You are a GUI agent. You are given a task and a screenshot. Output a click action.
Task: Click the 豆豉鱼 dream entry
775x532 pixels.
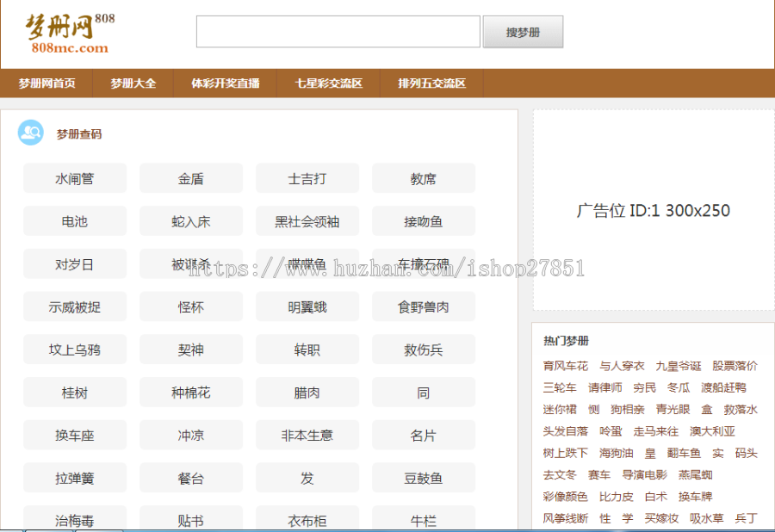(x=423, y=478)
